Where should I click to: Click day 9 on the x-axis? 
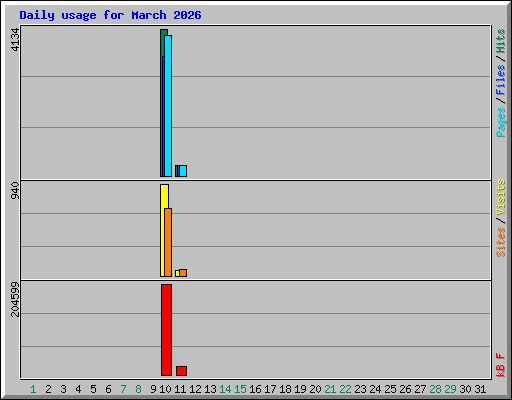(x=153, y=389)
